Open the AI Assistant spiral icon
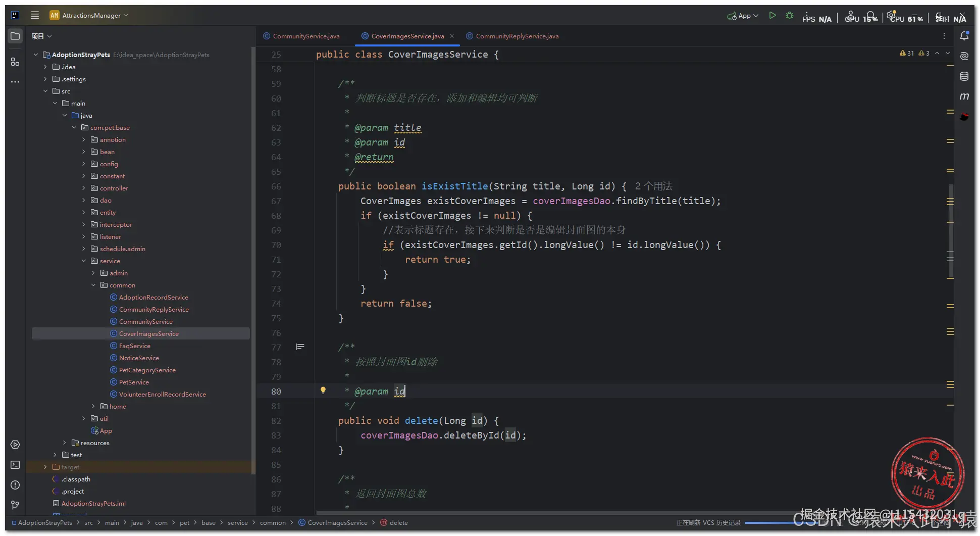Image resolution: width=980 pixels, height=536 pixels. coord(964,56)
